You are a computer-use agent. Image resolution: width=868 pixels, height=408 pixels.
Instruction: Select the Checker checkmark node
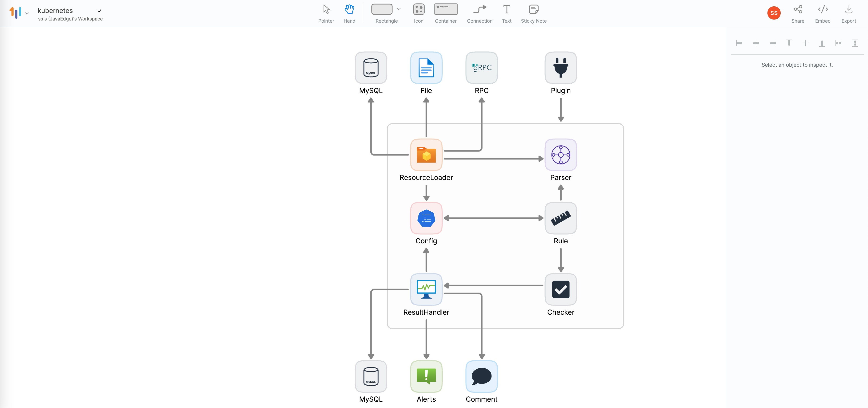[560, 289]
